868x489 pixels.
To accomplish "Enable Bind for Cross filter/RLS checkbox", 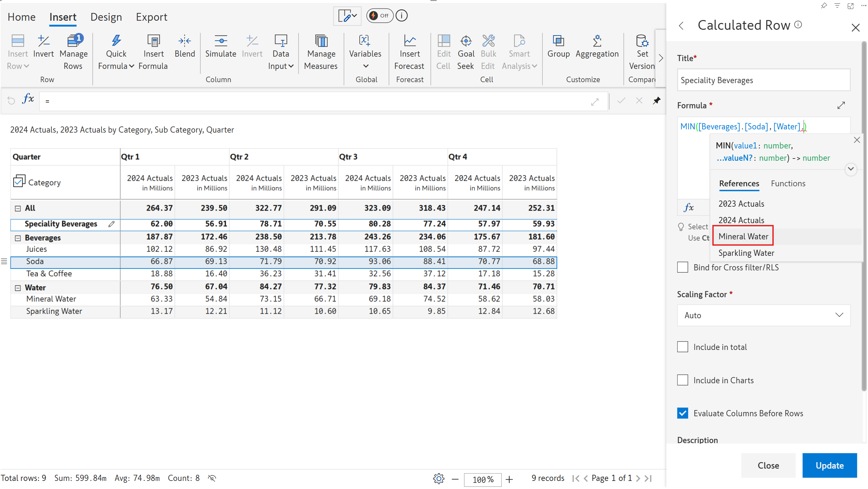I will tap(683, 267).
